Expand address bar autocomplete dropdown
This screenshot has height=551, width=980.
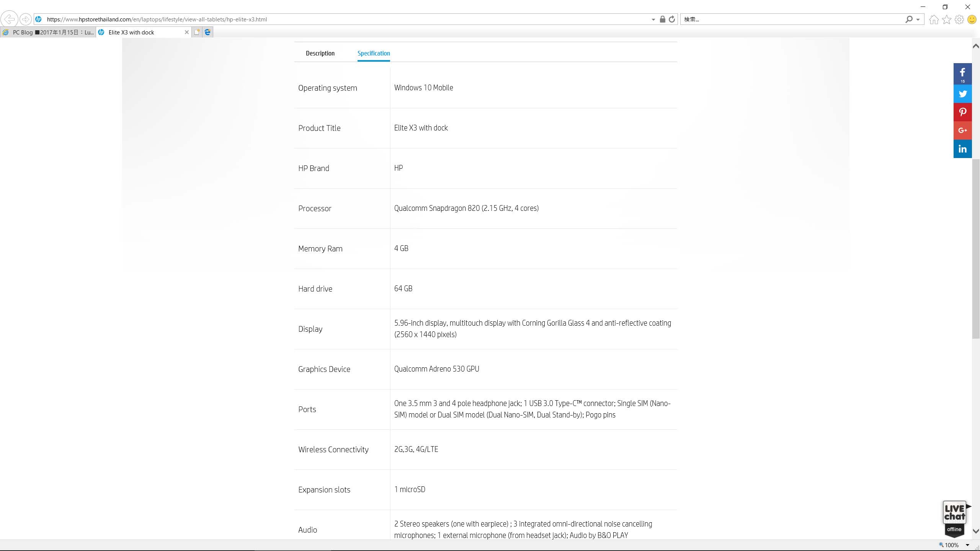coord(653,20)
